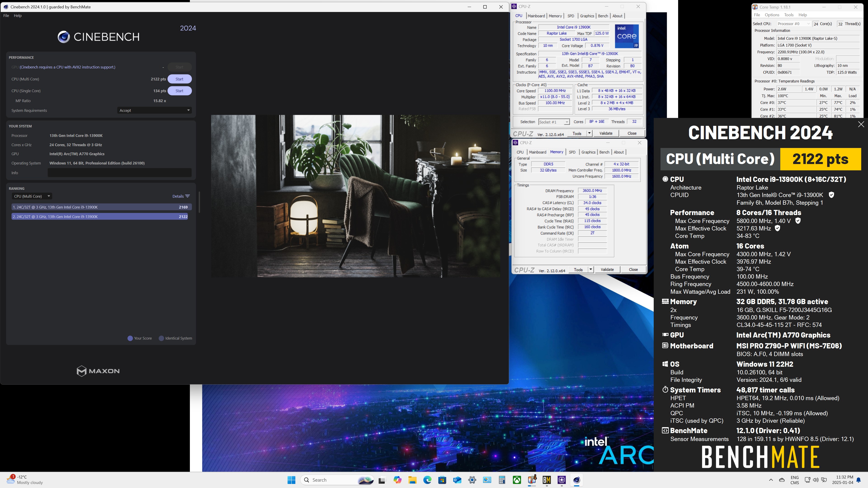Click Tools button in top CPU-Z window
Screen dimensions: 868x488
click(x=577, y=133)
